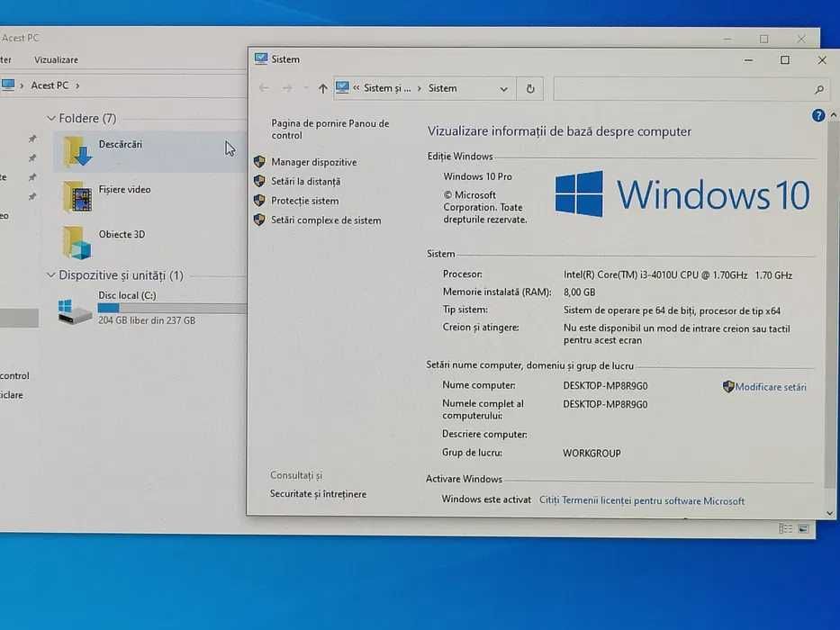Close the Acest PC window

tap(801, 39)
